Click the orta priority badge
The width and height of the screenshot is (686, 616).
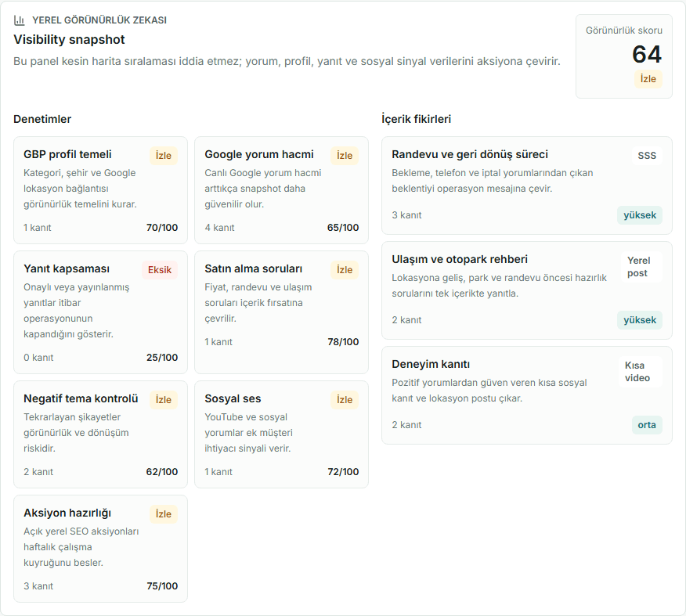647,425
